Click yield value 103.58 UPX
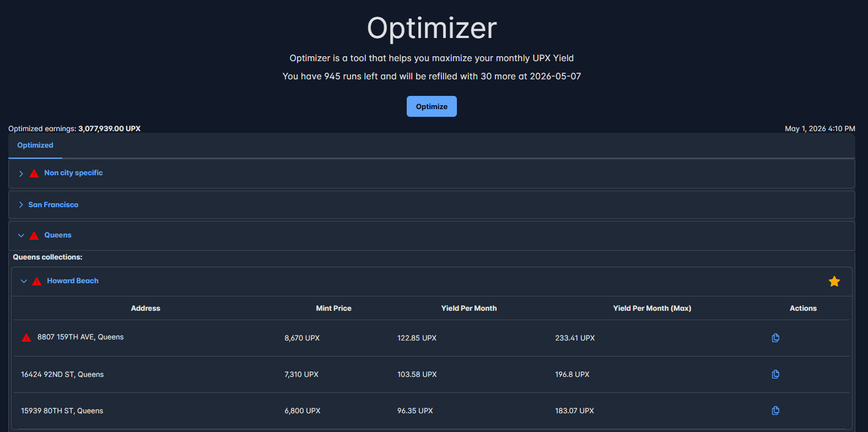The height and width of the screenshot is (432, 868). pyautogui.click(x=417, y=375)
